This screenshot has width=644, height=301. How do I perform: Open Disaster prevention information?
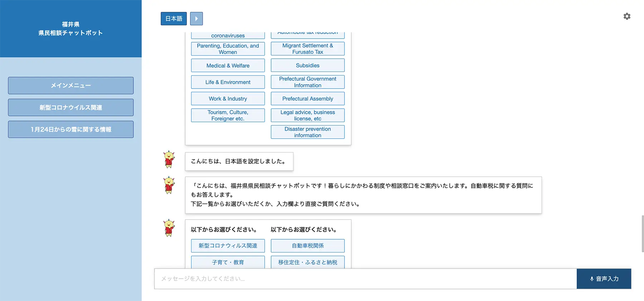click(x=308, y=132)
